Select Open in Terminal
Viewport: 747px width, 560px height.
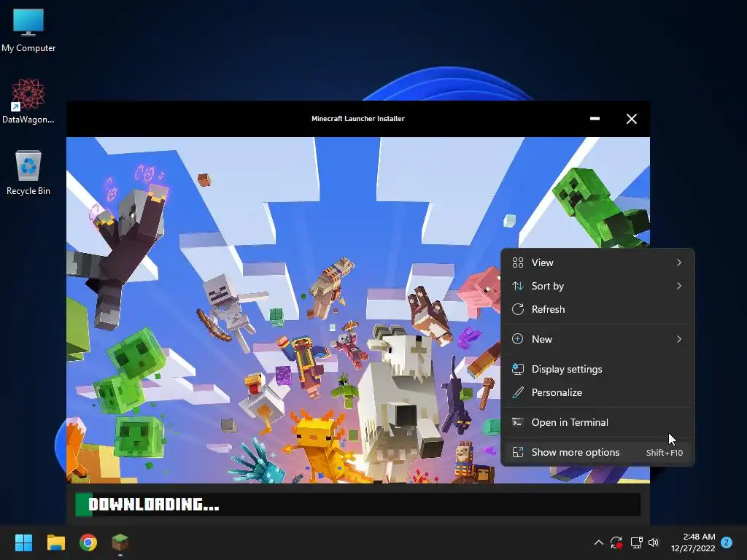tap(598, 422)
